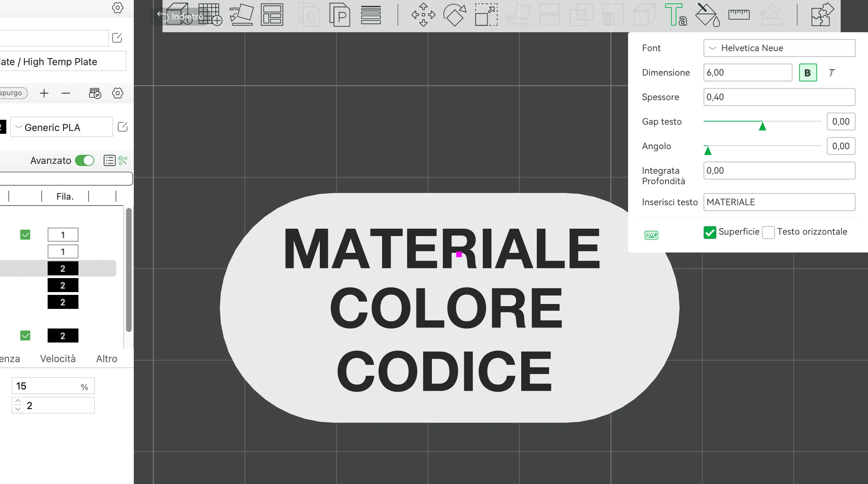Open the Generic PLA filament dropdown
Screen dimensions: 868x484
click(x=62, y=127)
